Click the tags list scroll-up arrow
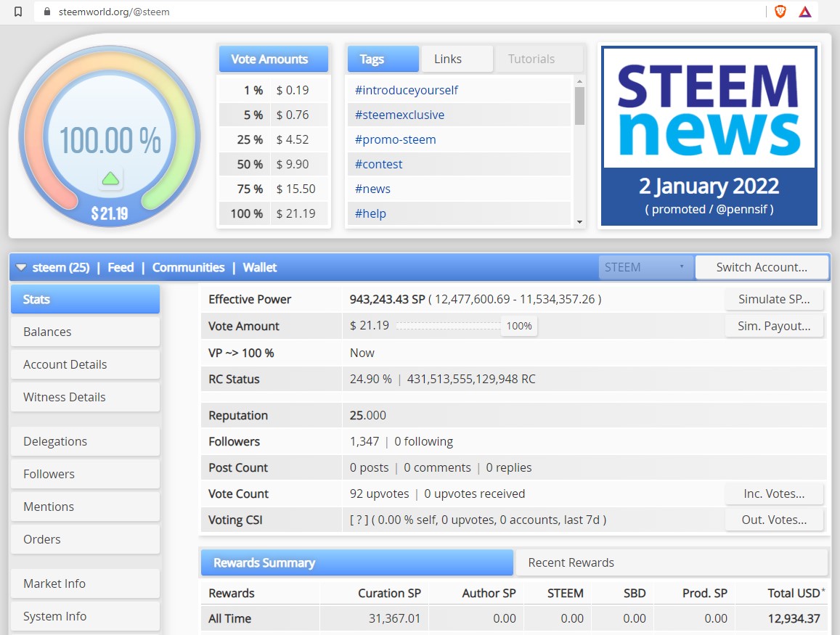 [x=579, y=81]
